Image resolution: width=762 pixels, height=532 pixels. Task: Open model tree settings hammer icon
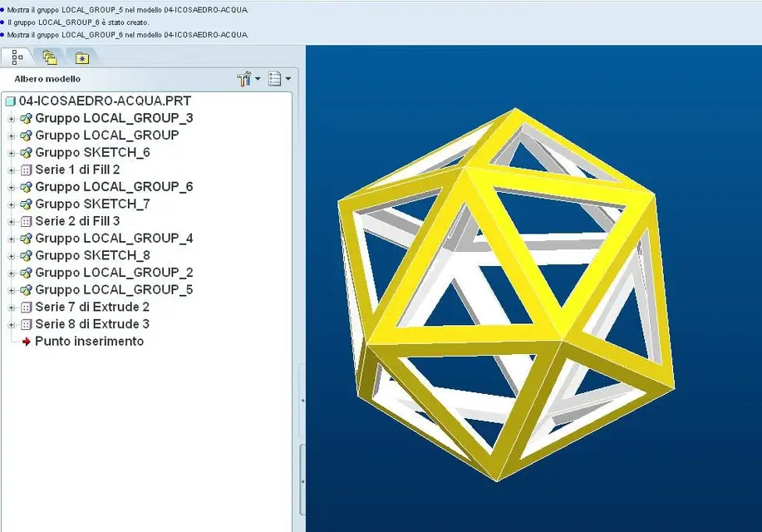244,78
